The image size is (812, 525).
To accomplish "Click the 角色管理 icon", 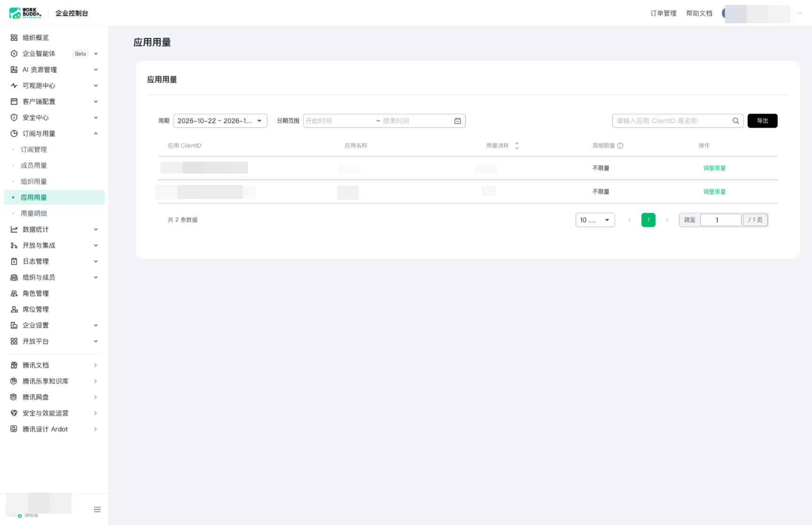I will (x=14, y=293).
